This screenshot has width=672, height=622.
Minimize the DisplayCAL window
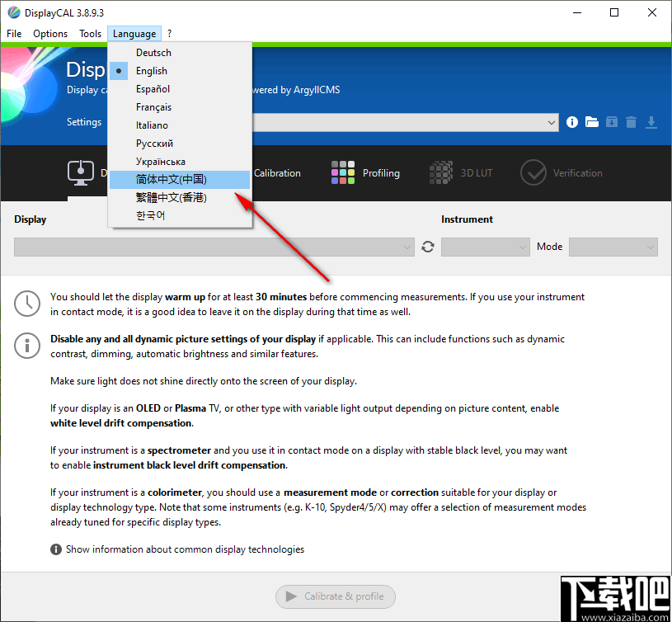click(577, 12)
